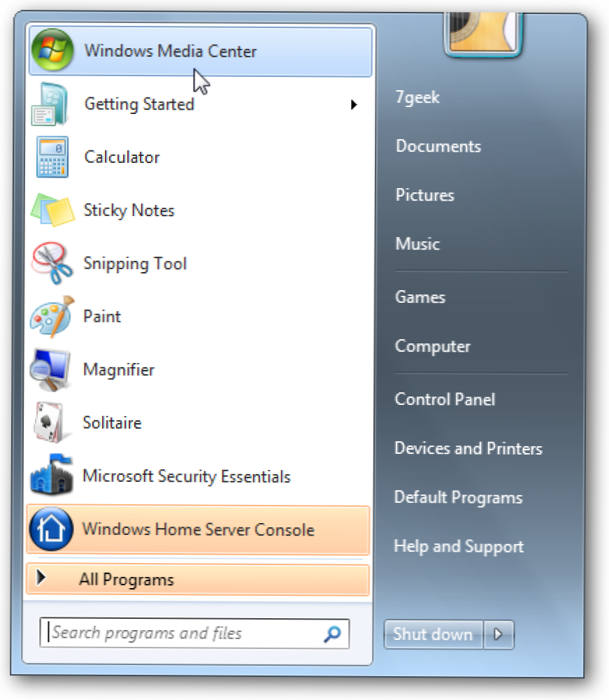
Task: Open the Shut down options arrow
Action: (x=499, y=634)
